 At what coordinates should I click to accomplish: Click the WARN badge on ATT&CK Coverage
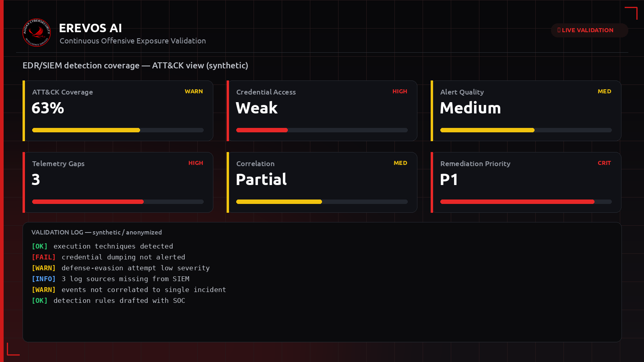point(194,91)
